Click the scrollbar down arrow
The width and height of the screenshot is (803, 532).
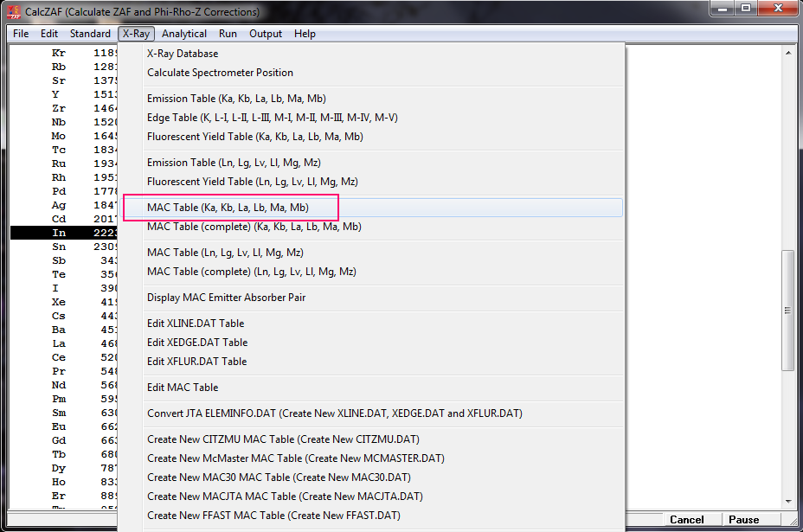[787, 501]
